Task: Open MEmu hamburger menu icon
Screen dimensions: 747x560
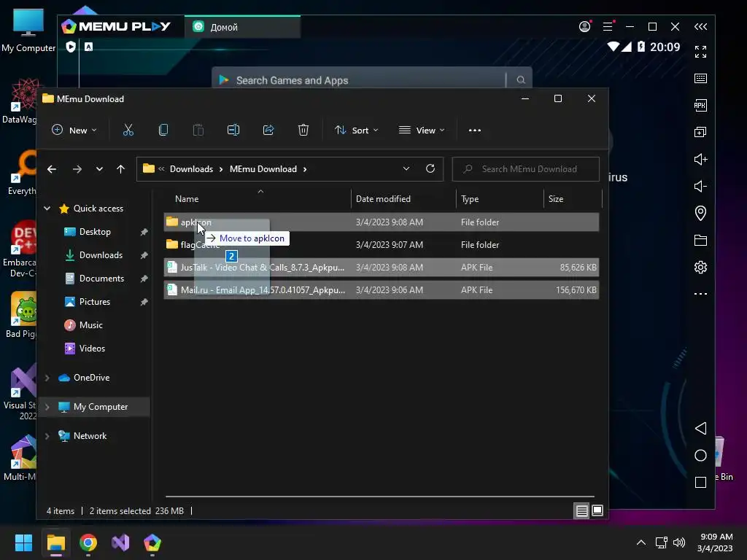Action: pyautogui.click(x=608, y=26)
